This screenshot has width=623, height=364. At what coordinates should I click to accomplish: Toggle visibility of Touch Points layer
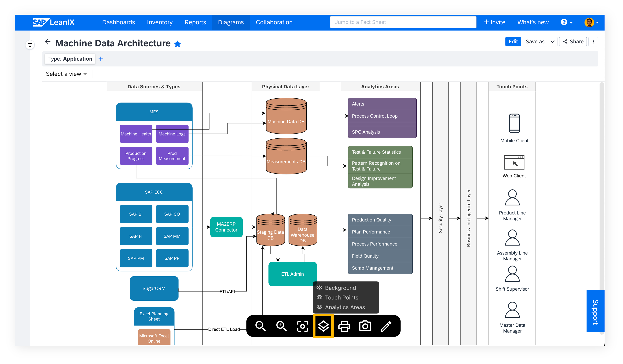[x=319, y=297]
